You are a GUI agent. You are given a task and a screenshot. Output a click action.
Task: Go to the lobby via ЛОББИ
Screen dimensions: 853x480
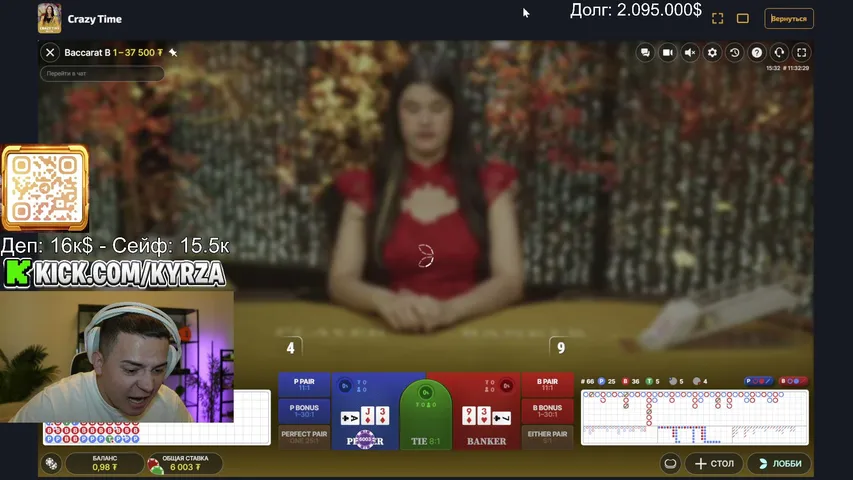pyautogui.click(x=780, y=464)
